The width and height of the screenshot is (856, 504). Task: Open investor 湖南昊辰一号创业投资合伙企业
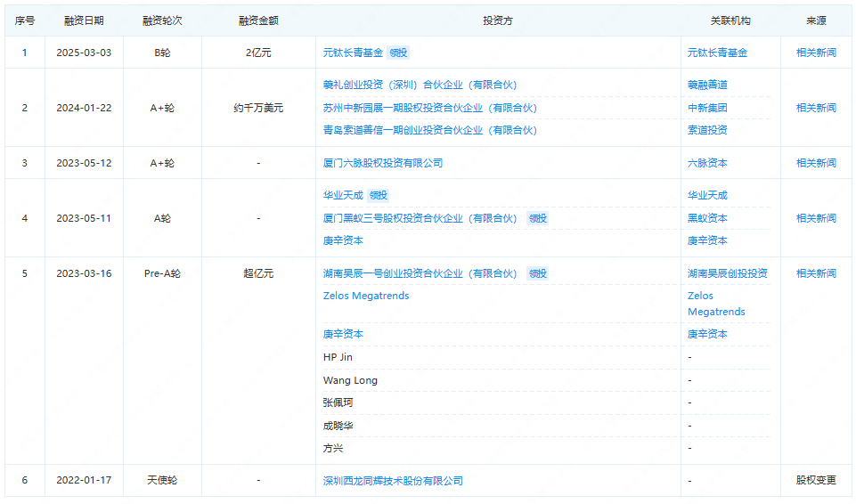(420, 273)
